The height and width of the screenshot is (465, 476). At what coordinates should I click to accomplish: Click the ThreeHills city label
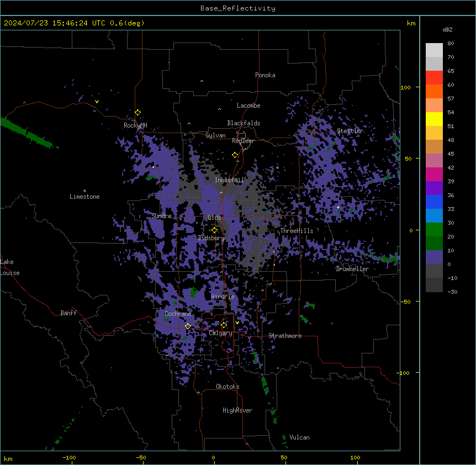297,231
